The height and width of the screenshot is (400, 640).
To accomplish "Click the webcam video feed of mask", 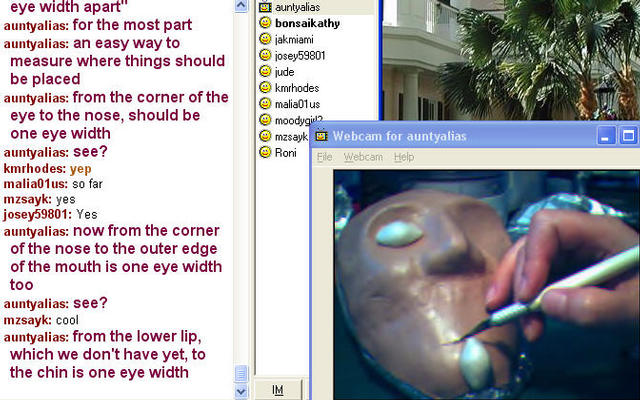I will 487,285.
